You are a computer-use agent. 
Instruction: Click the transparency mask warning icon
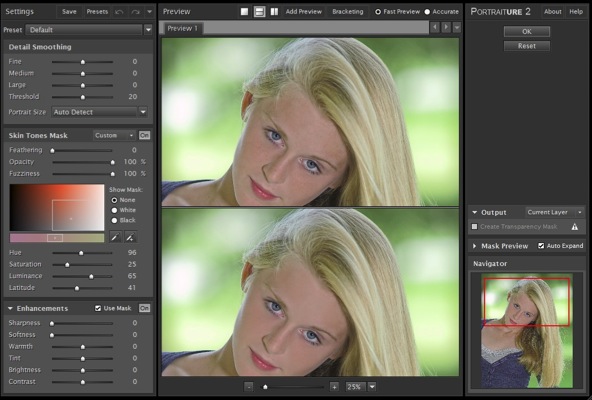[575, 227]
